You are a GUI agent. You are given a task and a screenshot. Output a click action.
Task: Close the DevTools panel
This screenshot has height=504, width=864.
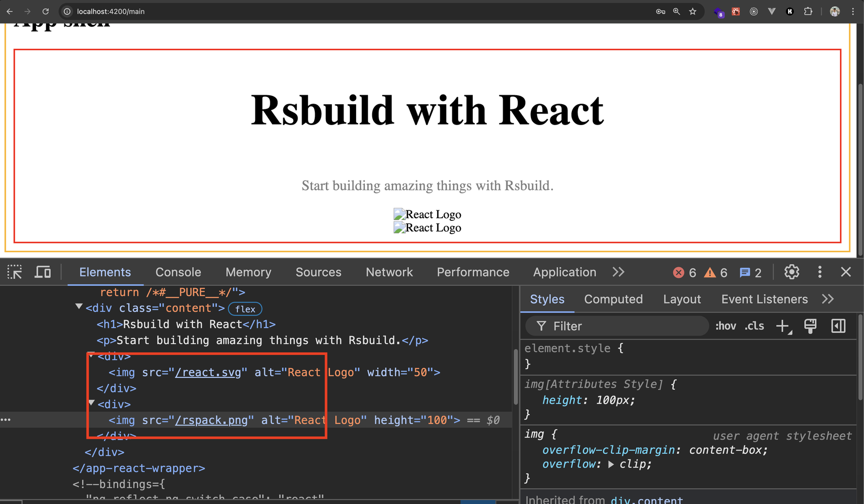coord(846,272)
